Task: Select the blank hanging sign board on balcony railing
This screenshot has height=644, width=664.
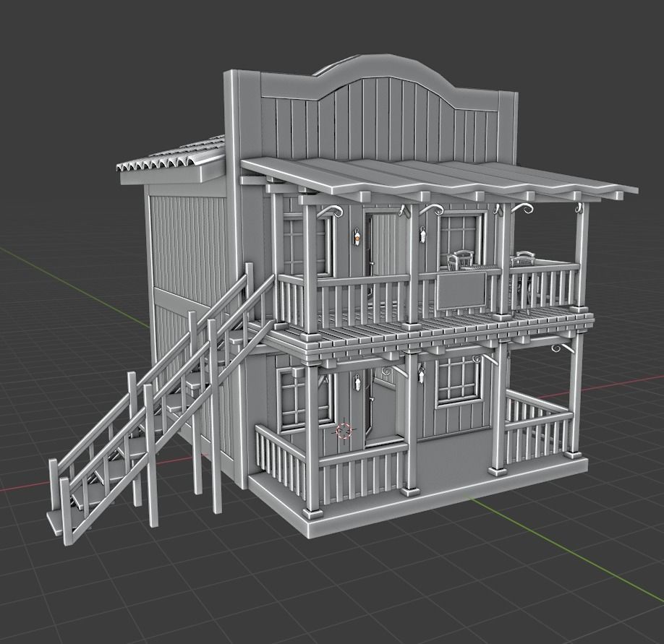Action: pyautogui.click(x=462, y=291)
